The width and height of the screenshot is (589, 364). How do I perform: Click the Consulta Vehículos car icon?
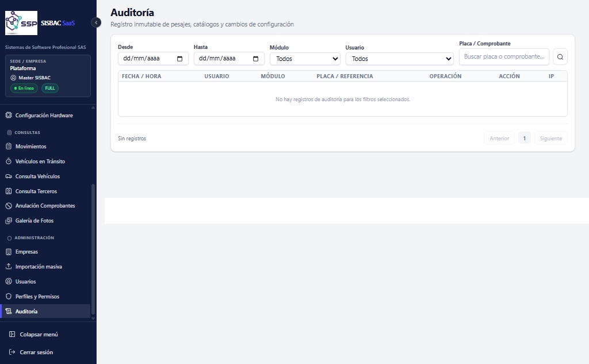(x=9, y=176)
